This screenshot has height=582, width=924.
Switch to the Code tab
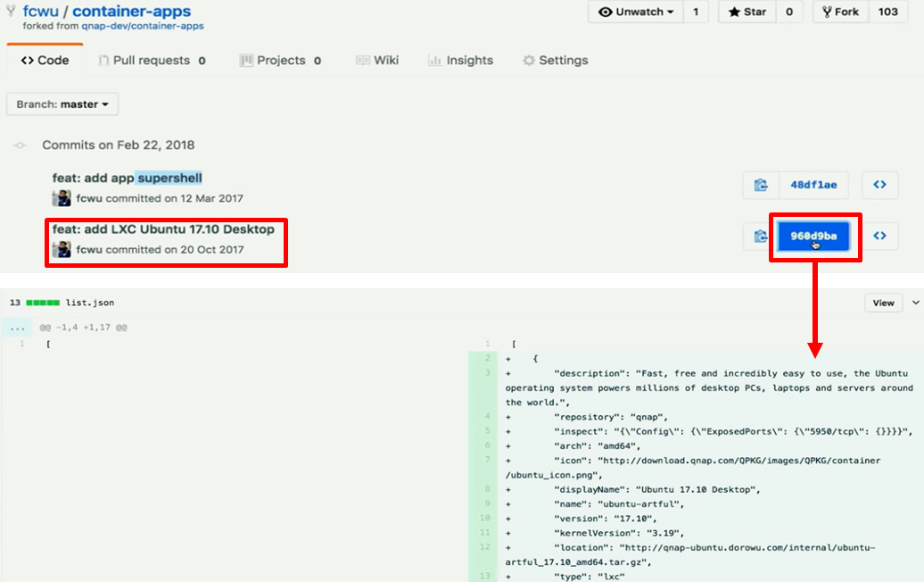point(45,60)
